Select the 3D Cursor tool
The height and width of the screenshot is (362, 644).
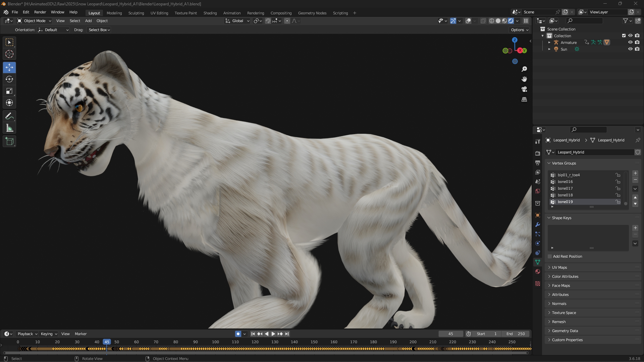click(x=9, y=54)
